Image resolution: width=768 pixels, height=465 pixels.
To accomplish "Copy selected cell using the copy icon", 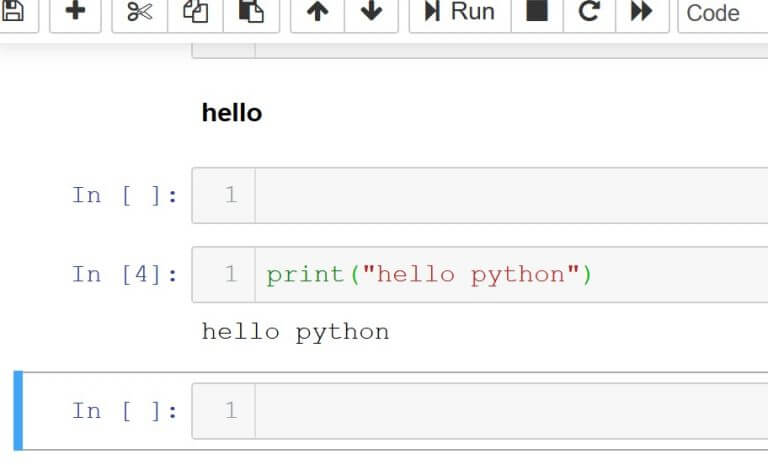I will point(196,11).
